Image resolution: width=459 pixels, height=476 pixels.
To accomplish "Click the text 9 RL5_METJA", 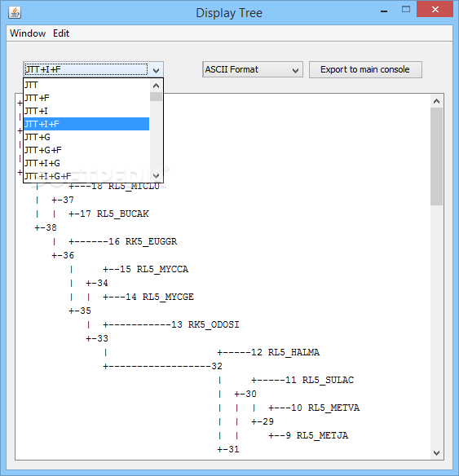I will (x=317, y=435).
